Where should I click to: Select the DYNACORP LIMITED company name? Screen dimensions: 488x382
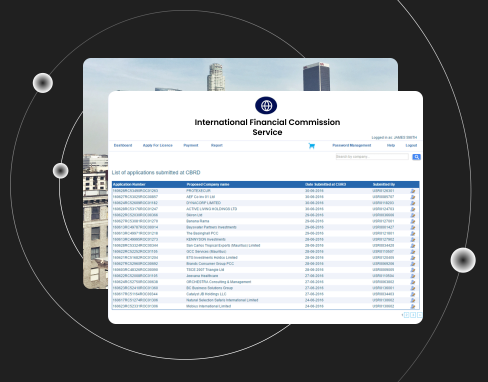point(203,203)
